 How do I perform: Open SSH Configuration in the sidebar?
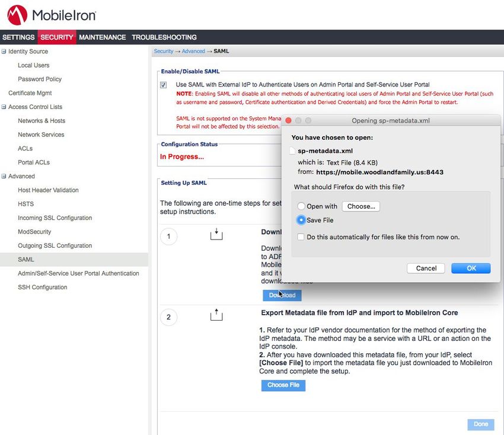43,287
